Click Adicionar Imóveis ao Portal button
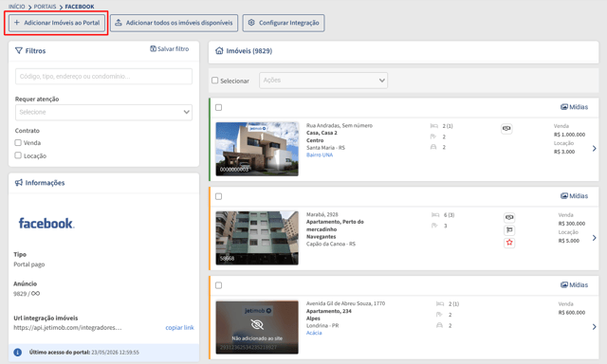The width and height of the screenshot is (607, 364). coord(57,23)
